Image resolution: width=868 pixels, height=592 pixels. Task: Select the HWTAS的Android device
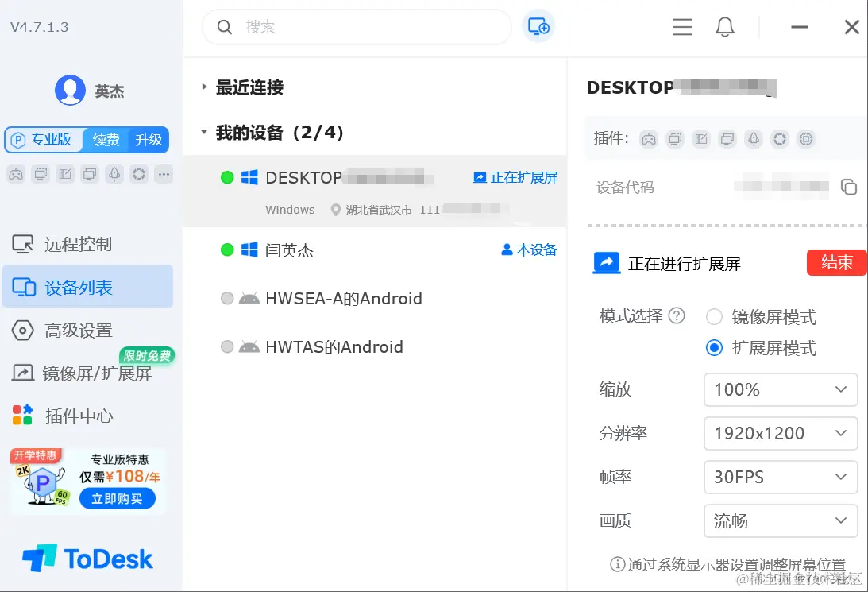point(375,347)
